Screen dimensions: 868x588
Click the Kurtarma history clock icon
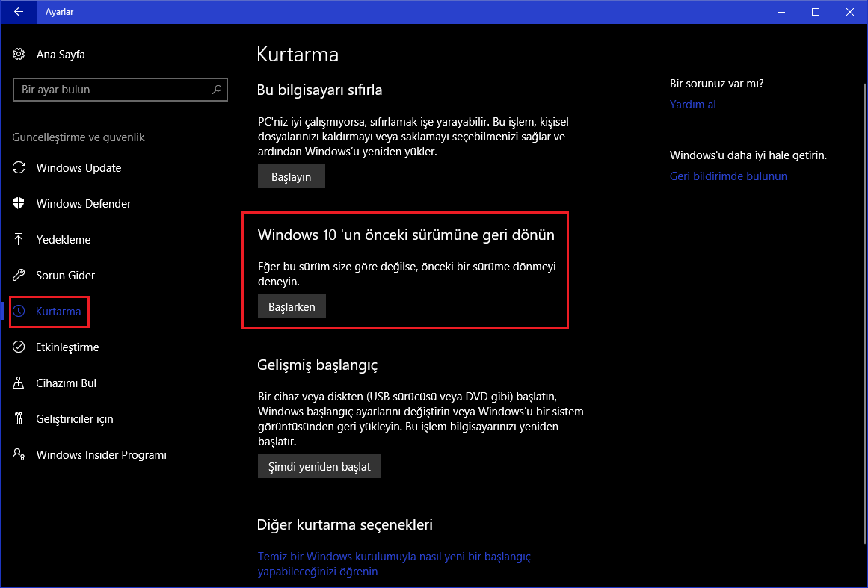click(x=19, y=312)
